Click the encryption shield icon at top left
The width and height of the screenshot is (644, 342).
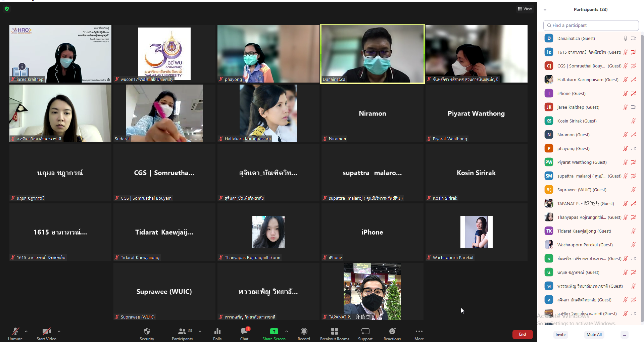(7, 9)
